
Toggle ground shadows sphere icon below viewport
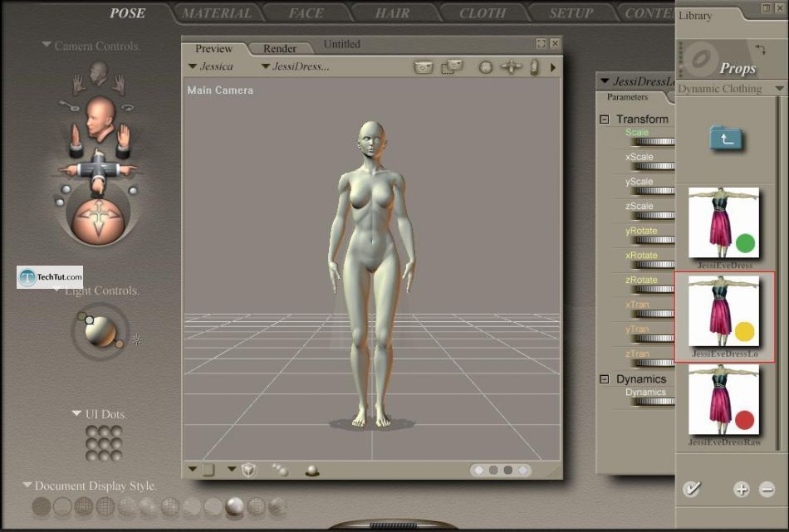click(x=312, y=471)
